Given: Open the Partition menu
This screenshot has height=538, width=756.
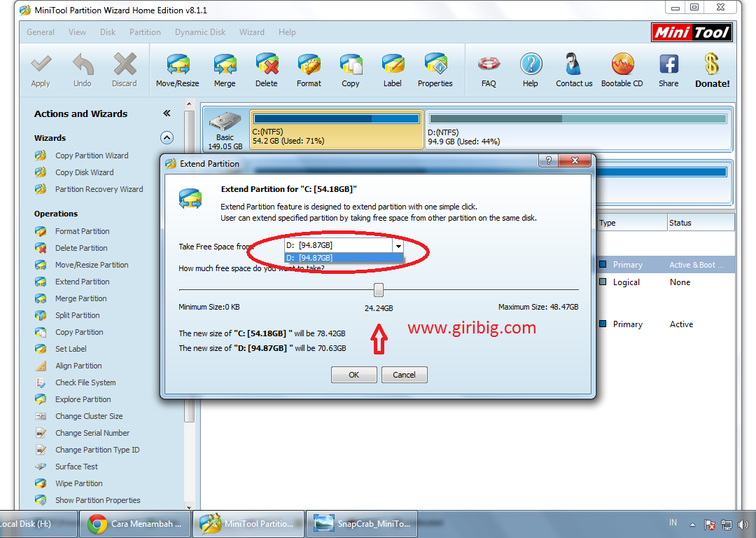Looking at the screenshot, I should click(145, 32).
